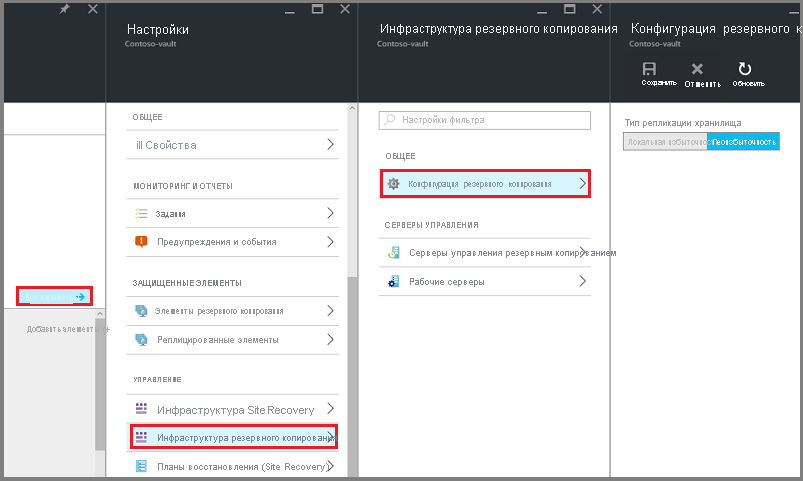Expand Планы восстановления chevron
The width and height of the screenshot is (803, 481).
point(331,466)
